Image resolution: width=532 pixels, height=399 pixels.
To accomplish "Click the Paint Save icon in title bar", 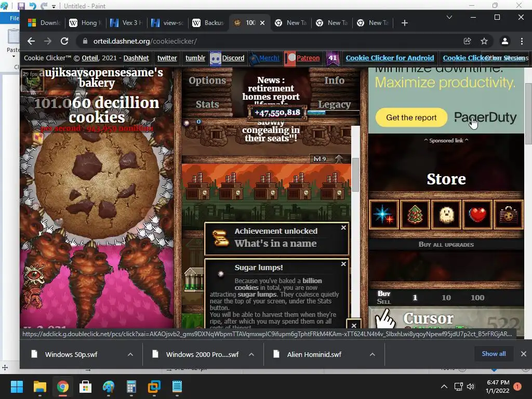I will (x=21, y=6).
